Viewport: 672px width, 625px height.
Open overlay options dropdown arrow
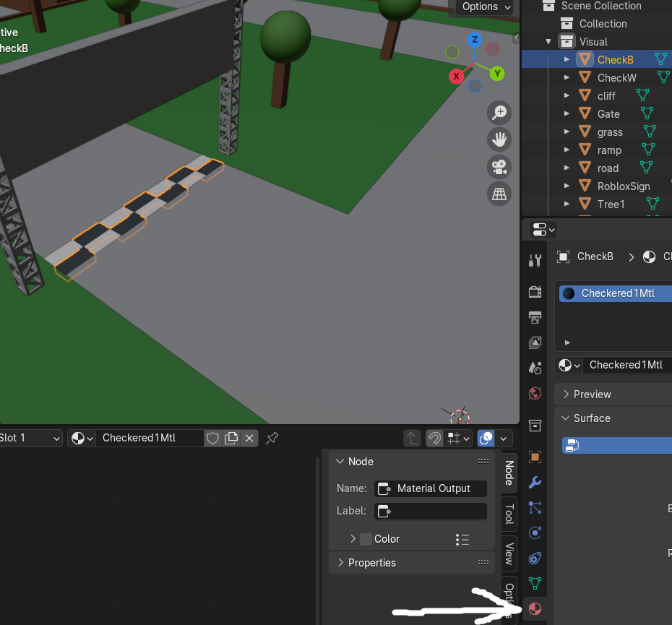pyautogui.click(x=504, y=438)
